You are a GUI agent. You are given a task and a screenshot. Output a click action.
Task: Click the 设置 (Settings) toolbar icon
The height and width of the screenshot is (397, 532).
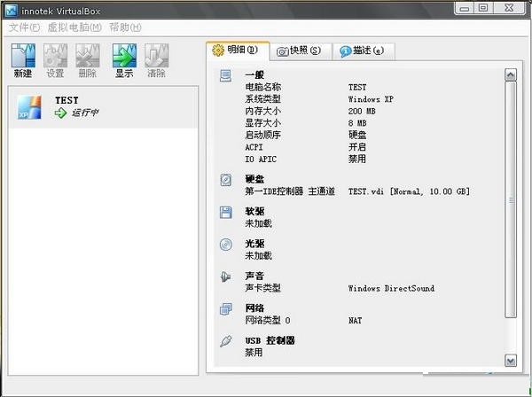coord(55,56)
